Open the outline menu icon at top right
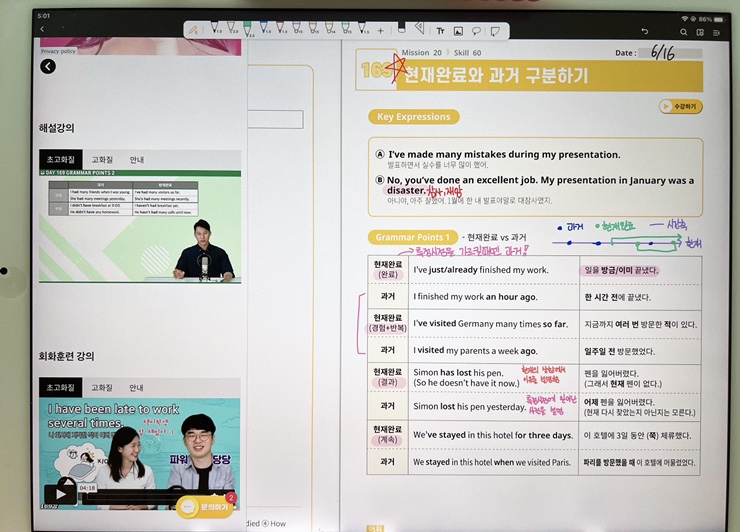The height and width of the screenshot is (532, 740). pos(716,33)
